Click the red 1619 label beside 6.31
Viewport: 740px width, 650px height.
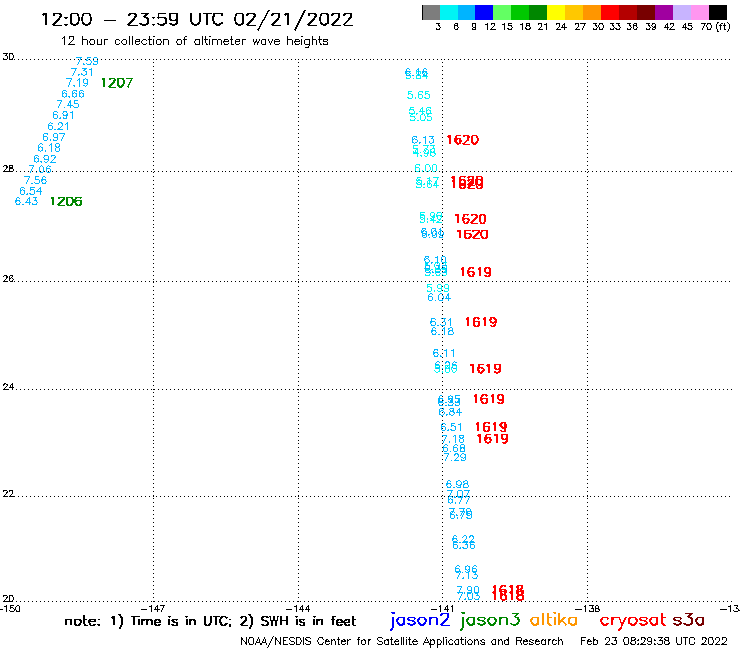coord(481,322)
